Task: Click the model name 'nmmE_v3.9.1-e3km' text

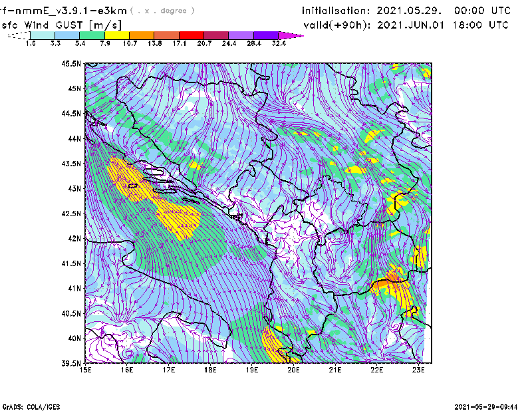Action: (x=71, y=11)
